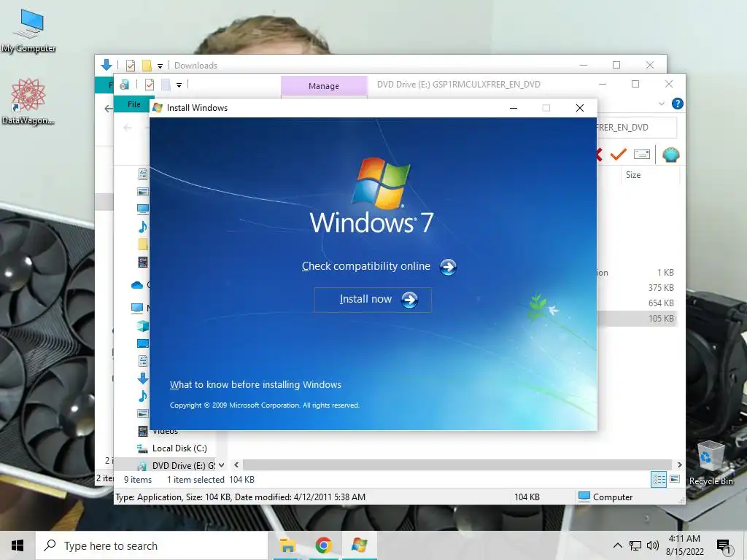Open quick access toolbar dropdown in Downloads window
747x560 pixels.
160,66
